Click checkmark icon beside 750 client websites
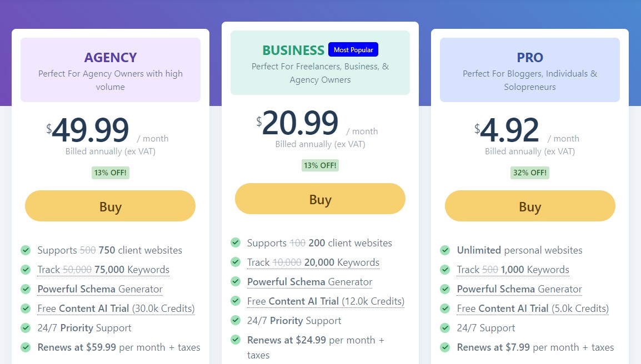The width and height of the screenshot is (641, 364). [26, 250]
